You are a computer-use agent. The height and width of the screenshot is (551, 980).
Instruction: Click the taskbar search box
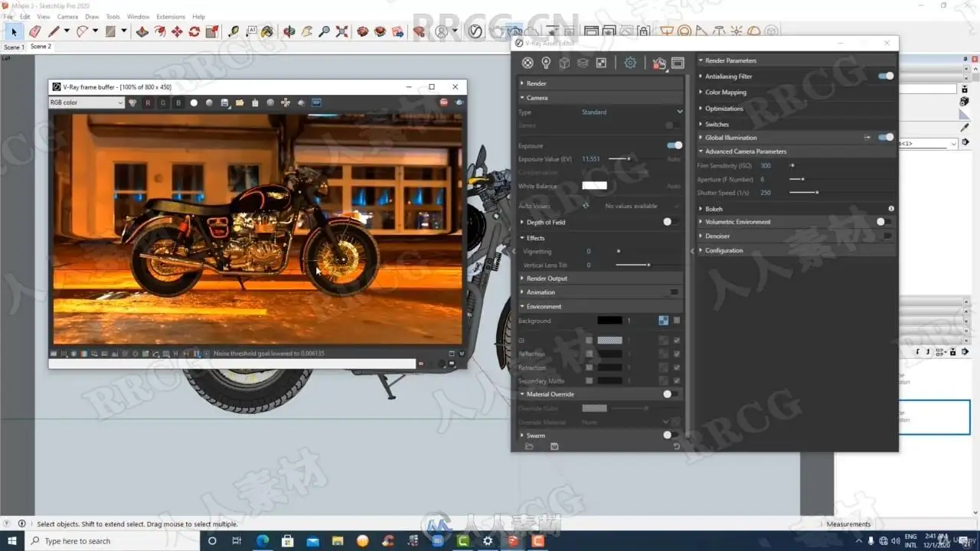[112, 541]
